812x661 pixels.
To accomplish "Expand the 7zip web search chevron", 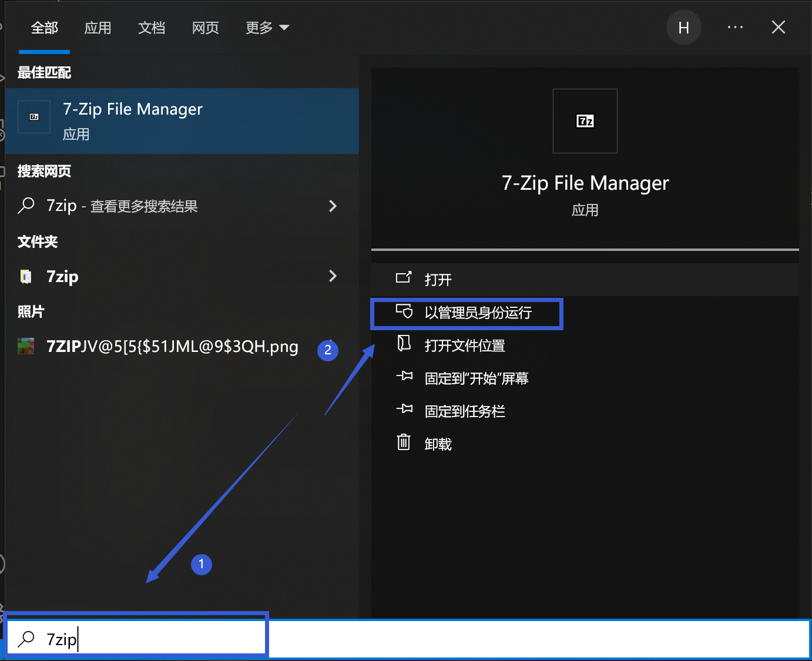I will [x=333, y=206].
